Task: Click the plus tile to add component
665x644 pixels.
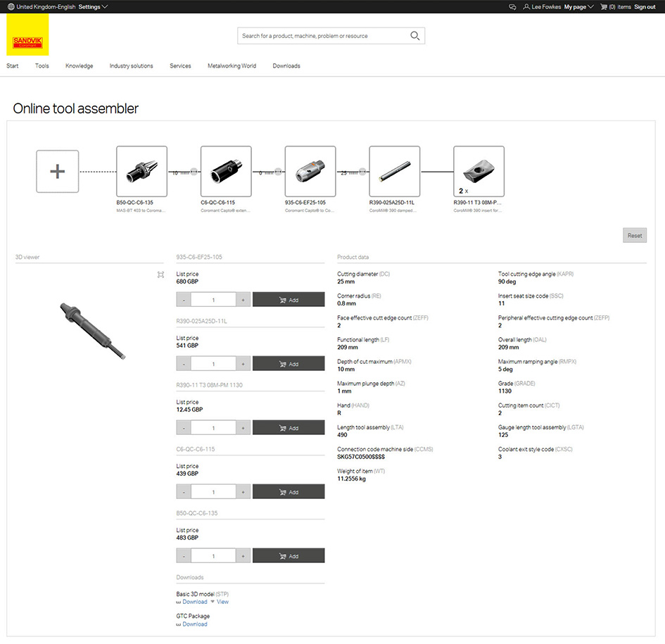Action: tap(57, 172)
